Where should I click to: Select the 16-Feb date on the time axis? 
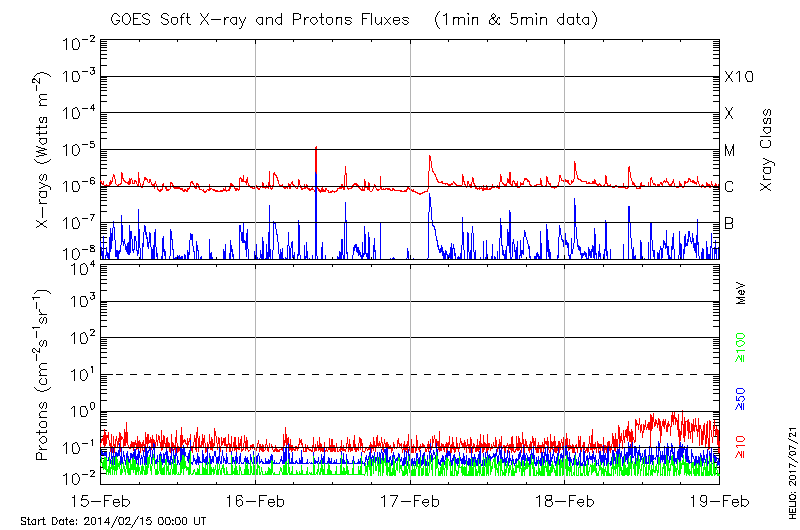point(256,499)
